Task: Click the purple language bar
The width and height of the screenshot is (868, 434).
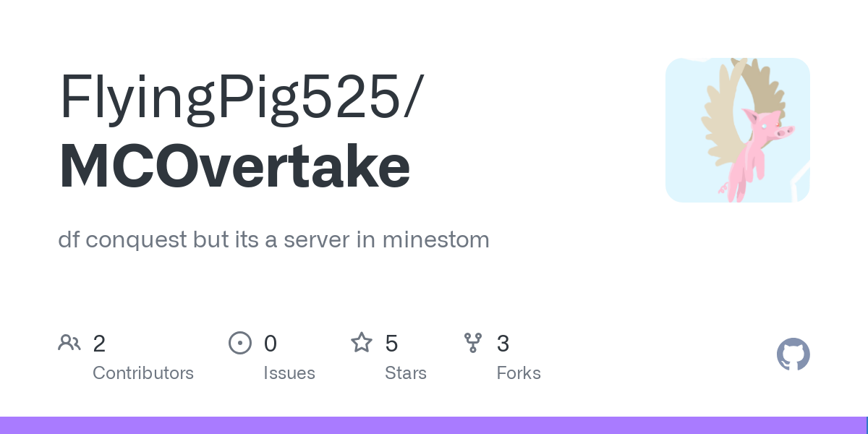Action: (x=433, y=425)
